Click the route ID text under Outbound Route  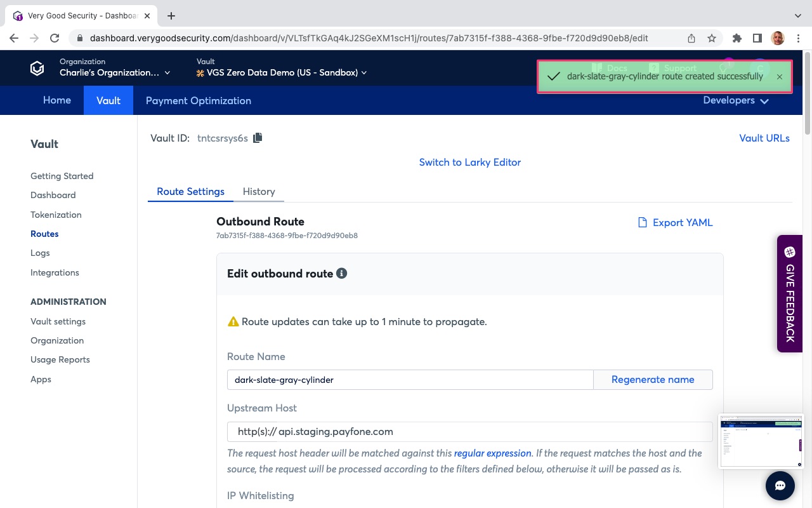287,236
